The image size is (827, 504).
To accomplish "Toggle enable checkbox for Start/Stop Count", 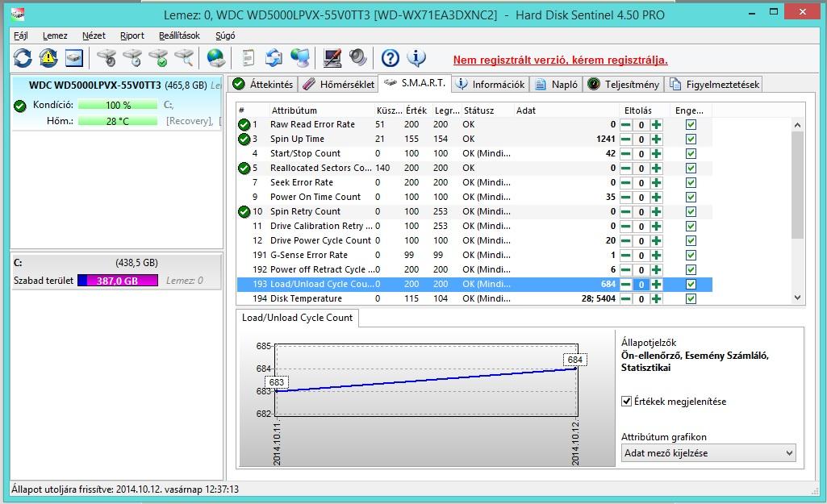I will click(x=691, y=154).
